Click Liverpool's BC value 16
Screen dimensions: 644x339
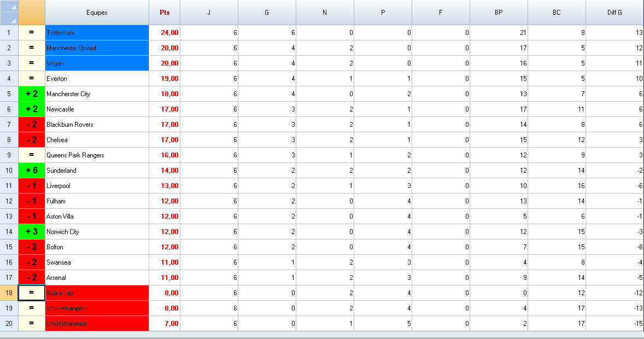[557, 186]
